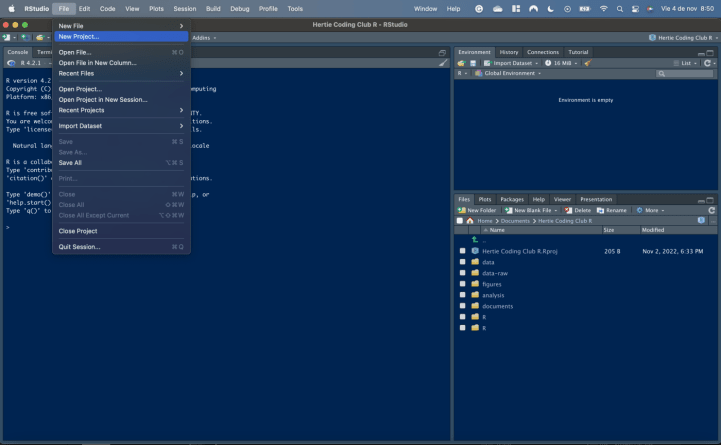Click the open existing file toolbar icon
Screen dimensions: 721x445
(40, 37)
